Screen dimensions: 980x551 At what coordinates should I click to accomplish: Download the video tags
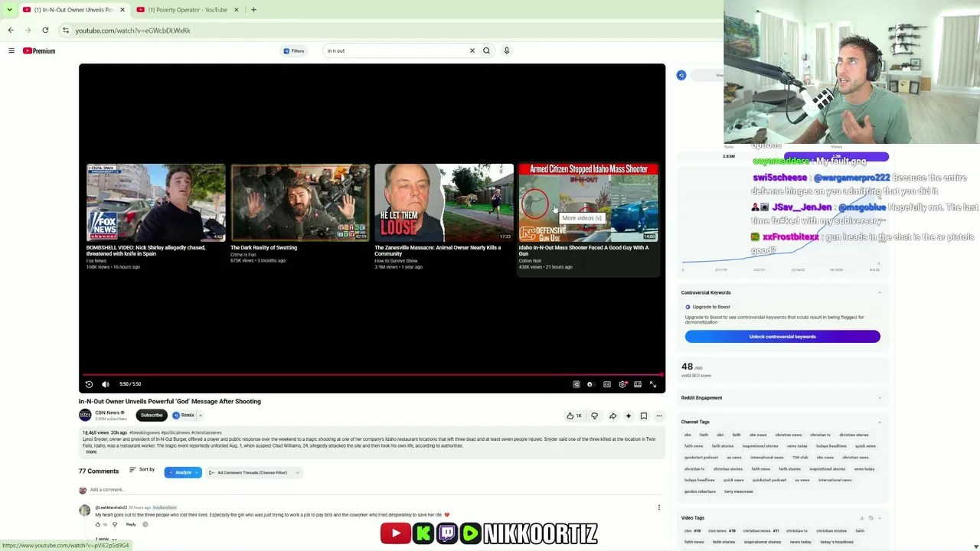862,518
